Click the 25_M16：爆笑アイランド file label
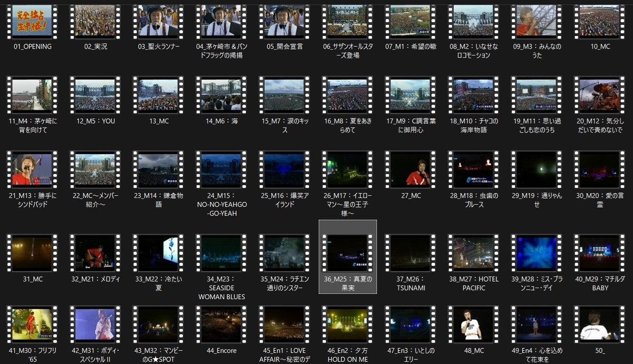 click(x=285, y=200)
